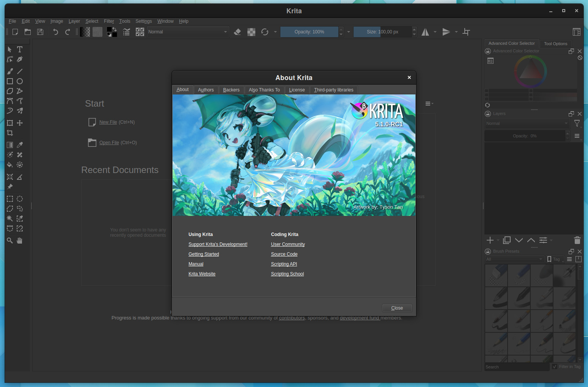Open the brush settings editor icon
This screenshot has height=387, width=588.
(x=126, y=32)
